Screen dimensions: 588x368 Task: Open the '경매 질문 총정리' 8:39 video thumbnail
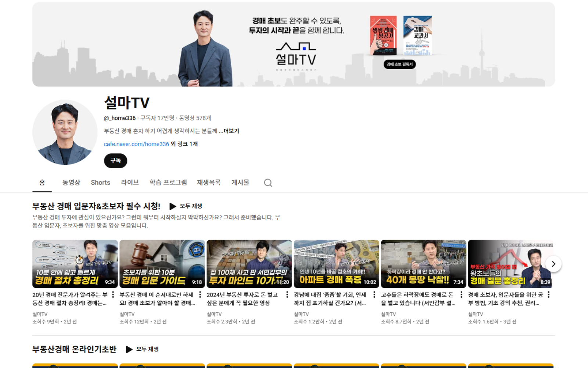click(x=510, y=264)
